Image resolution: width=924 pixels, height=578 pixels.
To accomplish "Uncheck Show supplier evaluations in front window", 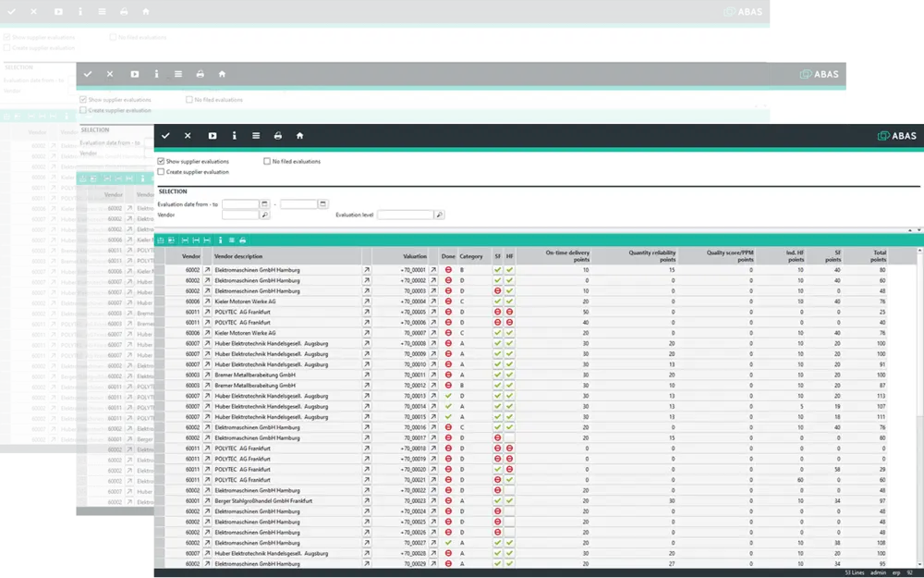I will point(161,161).
